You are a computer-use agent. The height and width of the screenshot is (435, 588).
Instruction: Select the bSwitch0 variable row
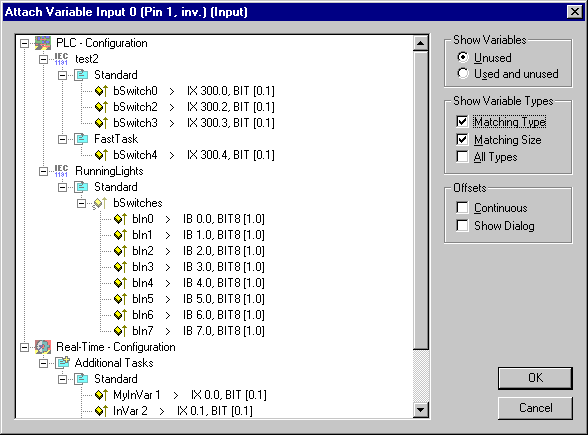184,91
